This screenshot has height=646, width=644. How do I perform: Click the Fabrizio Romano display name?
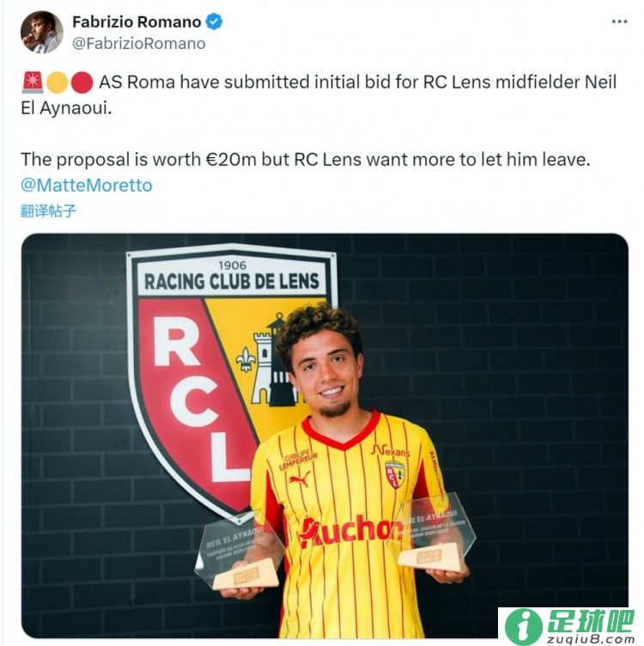[137, 21]
